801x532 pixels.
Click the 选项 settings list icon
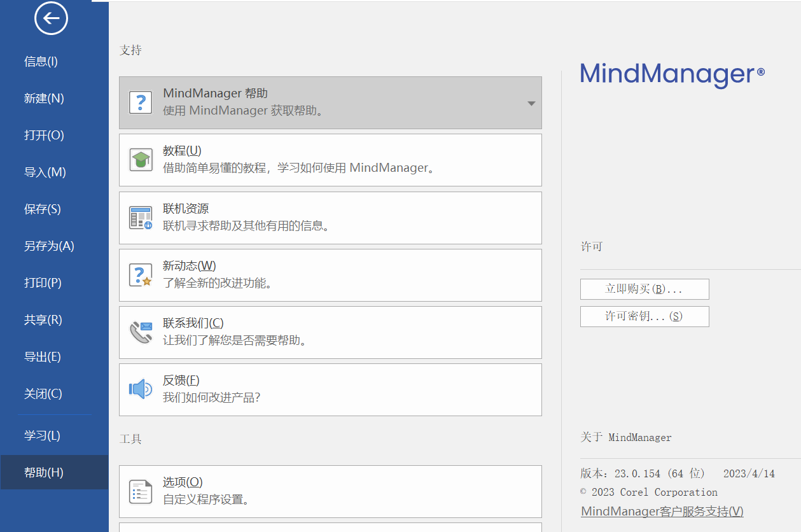coord(141,491)
